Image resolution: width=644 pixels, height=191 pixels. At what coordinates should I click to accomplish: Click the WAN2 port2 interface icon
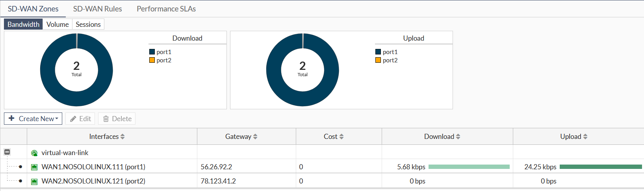34,182
